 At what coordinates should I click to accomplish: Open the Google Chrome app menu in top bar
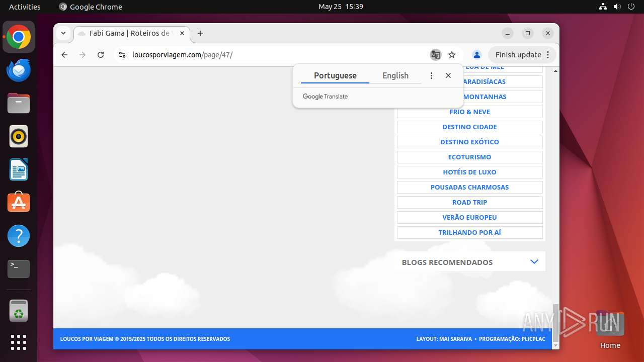(91, 7)
